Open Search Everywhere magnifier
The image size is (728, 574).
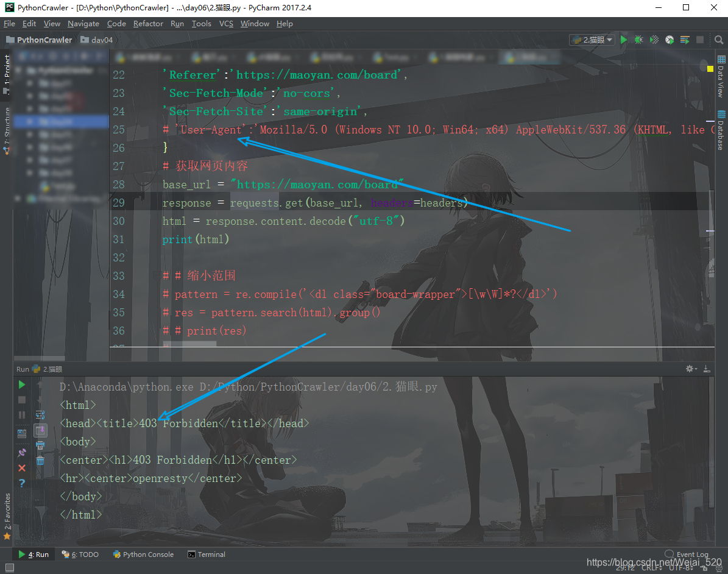719,40
